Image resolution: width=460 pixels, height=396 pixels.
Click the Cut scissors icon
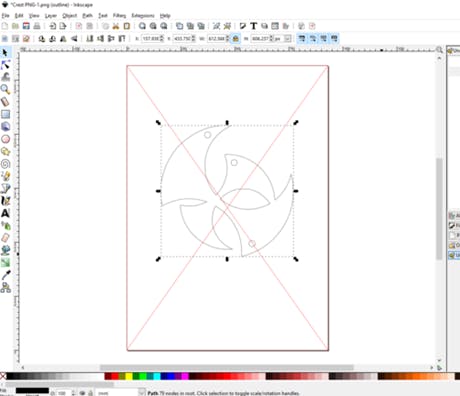pos(116,26)
